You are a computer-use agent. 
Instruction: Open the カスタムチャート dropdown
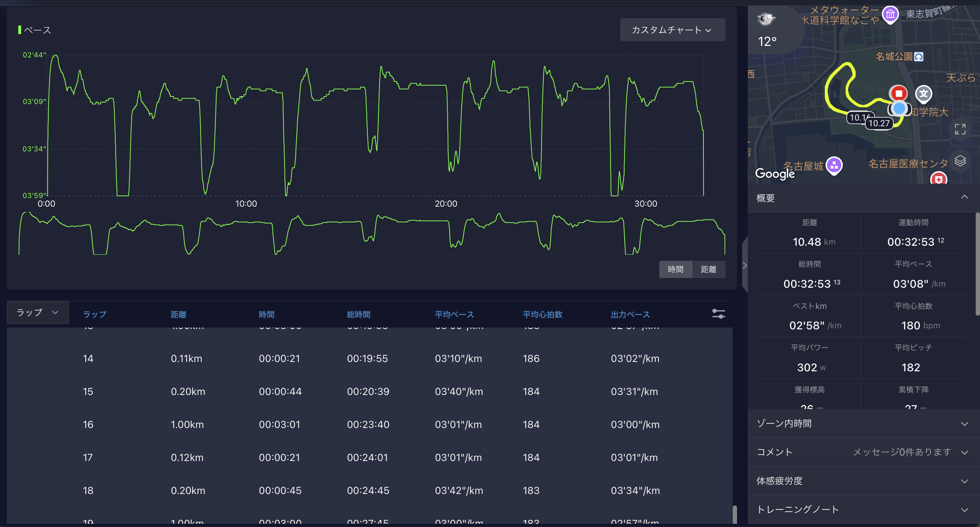coord(672,30)
